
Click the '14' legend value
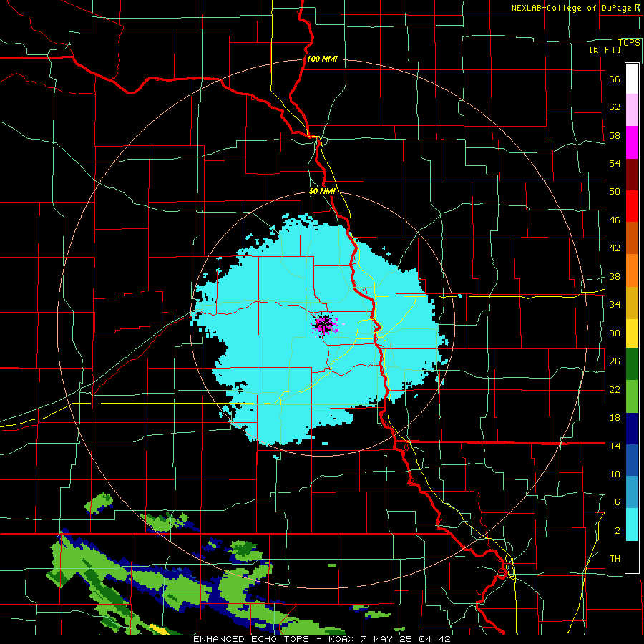[615, 446]
